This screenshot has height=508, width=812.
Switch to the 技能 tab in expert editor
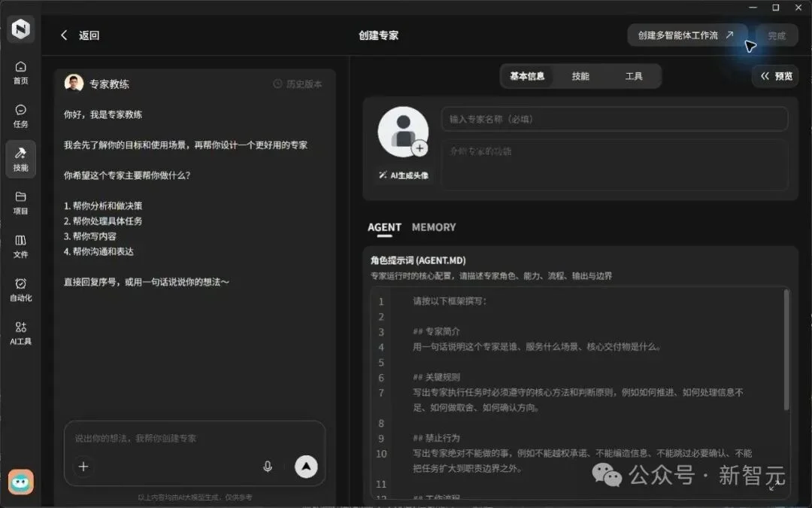(580, 76)
